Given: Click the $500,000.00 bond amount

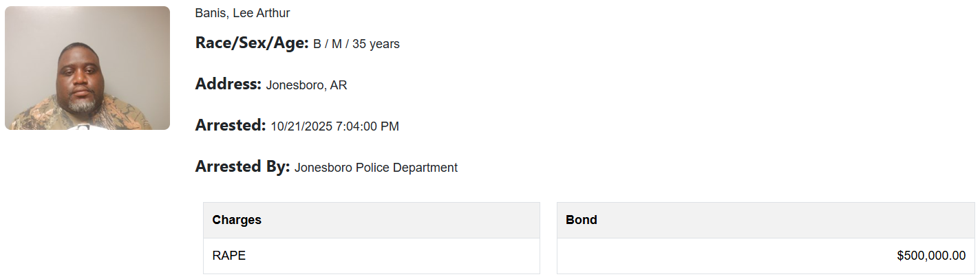Looking at the screenshot, I should pyautogui.click(x=931, y=256).
